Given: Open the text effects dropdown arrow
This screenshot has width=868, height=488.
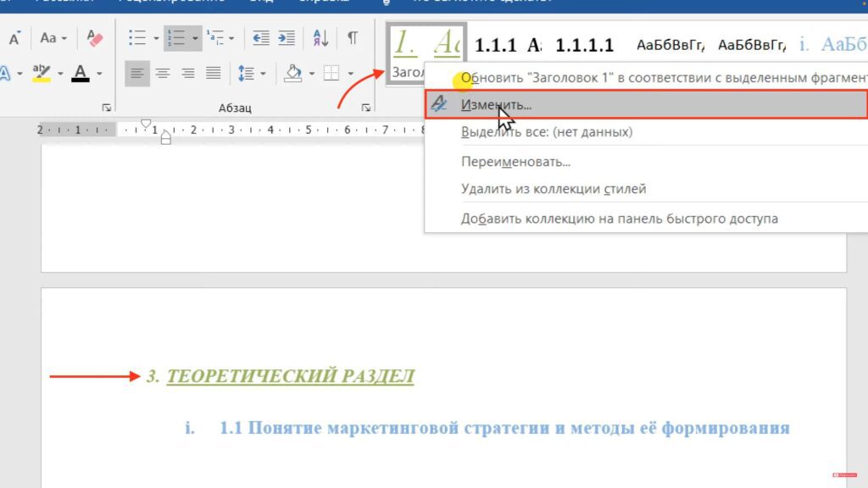Looking at the screenshot, I should (x=19, y=74).
